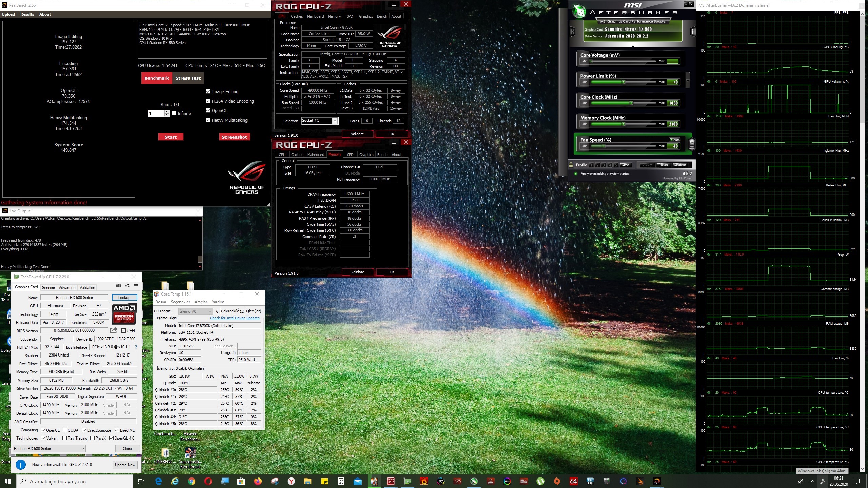Click the Windows Start button
The width and height of the screenshot is (868, 488).
click(8, 481)
